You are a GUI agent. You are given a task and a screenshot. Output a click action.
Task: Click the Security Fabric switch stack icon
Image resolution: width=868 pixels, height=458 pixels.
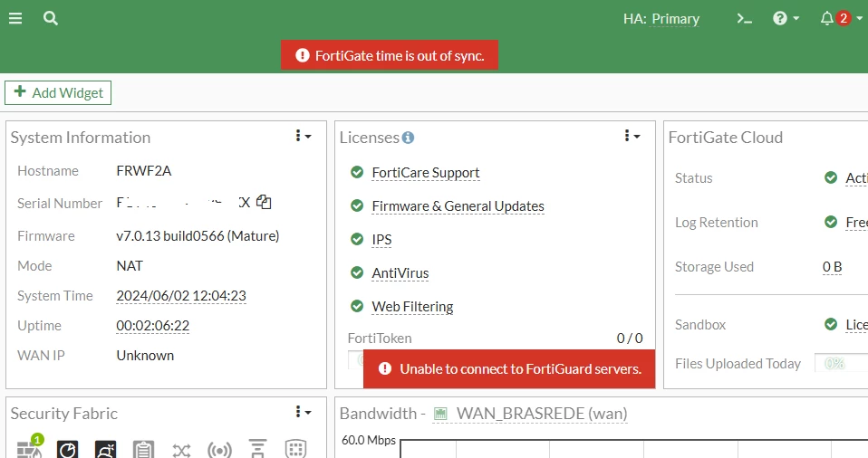pos(257,449)
